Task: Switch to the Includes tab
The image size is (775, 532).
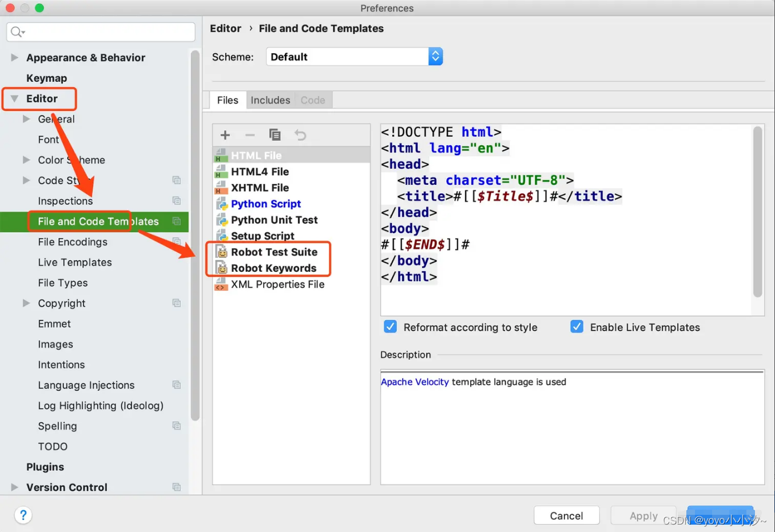Action: 270,100
